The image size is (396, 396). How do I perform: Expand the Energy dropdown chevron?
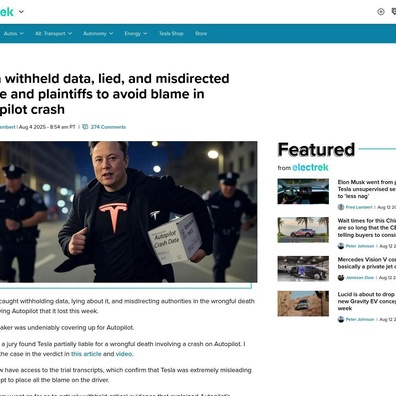(x=145, y=34)
